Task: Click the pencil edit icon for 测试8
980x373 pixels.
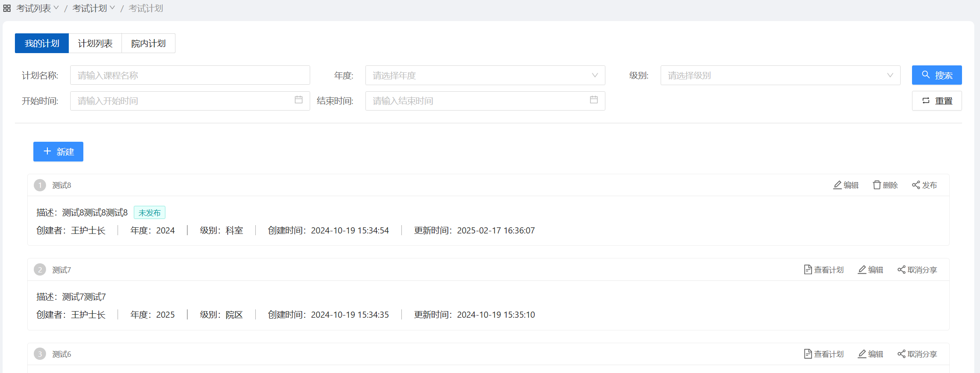Action: pos(837,185)
